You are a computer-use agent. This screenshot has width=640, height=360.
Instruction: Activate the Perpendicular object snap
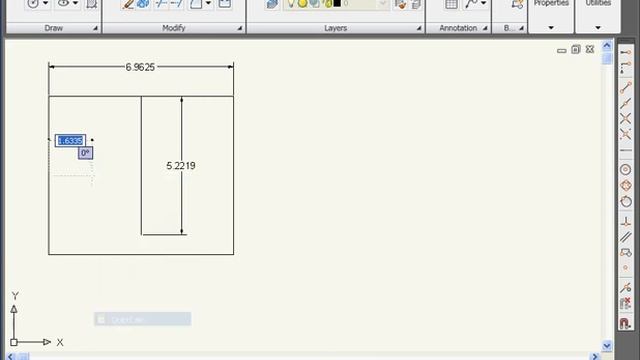[625, 221]
